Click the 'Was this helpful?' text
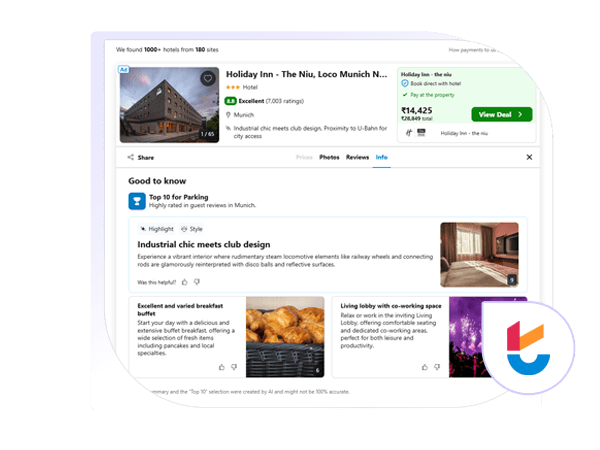Image resolution: width=600 pixels, height=450 pixels. pyautogui.click(x=157, y=282)
